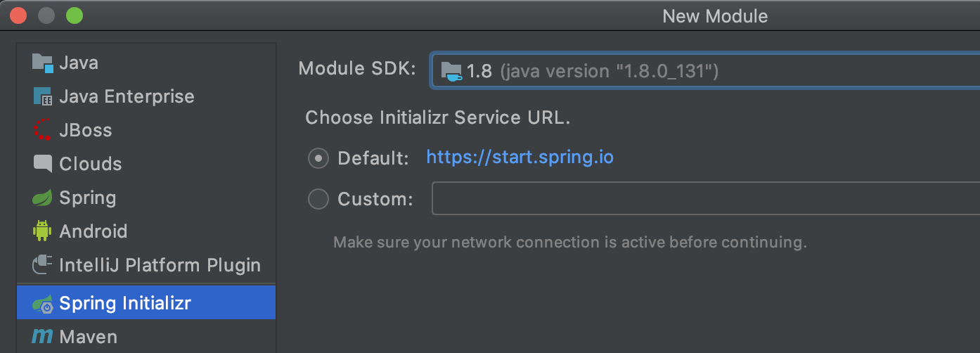Choose Java Enterprise from the module list

[127, 97]
